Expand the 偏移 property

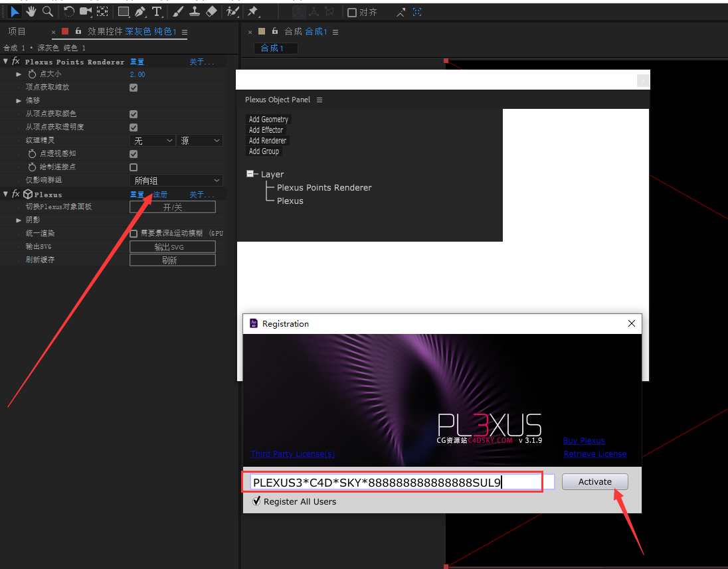[x=19, y=101]
